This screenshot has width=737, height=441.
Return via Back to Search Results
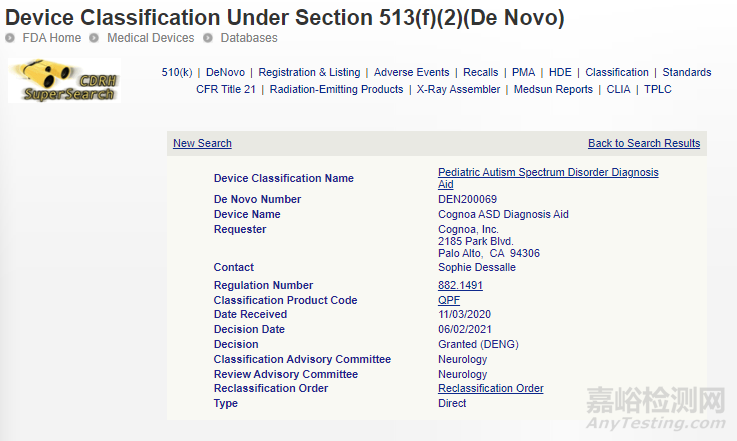pyautogui.click(x=644, y=143)
